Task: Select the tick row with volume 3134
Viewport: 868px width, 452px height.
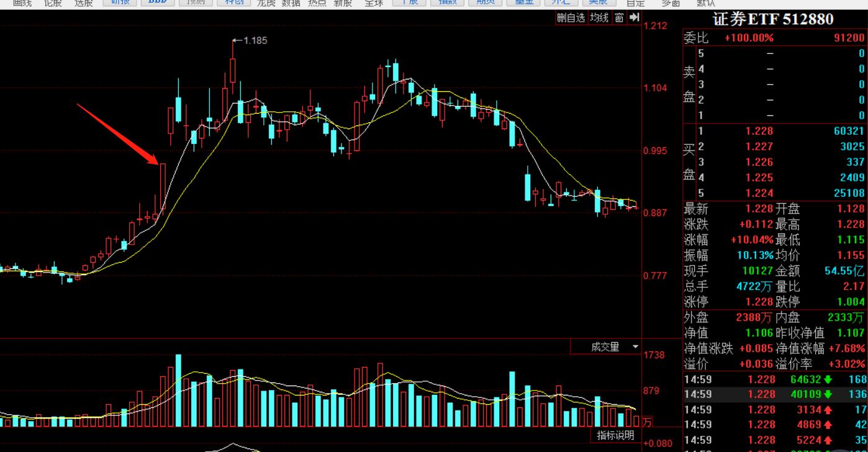Action: click(775, 409)
